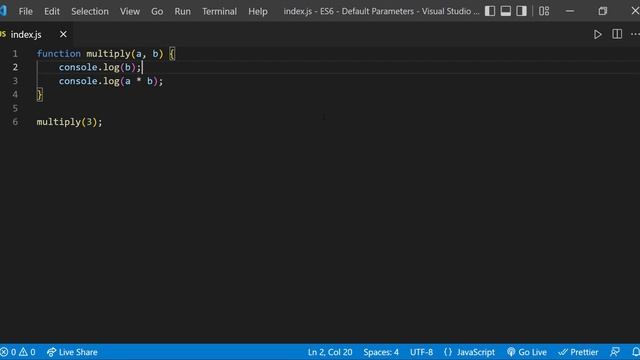This screenshot has width=640, height=360.
Task: Change indentation via Spaces: 4
Action: coord(381,352)
